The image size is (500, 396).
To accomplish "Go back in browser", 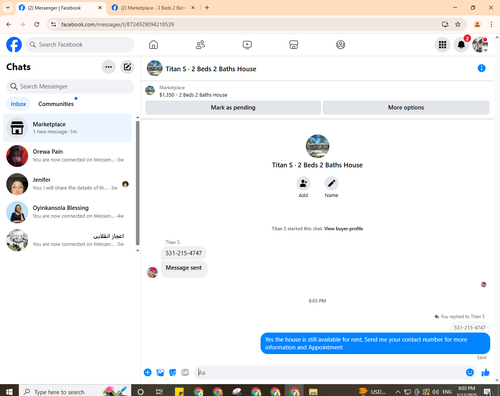I will point(9,24).
